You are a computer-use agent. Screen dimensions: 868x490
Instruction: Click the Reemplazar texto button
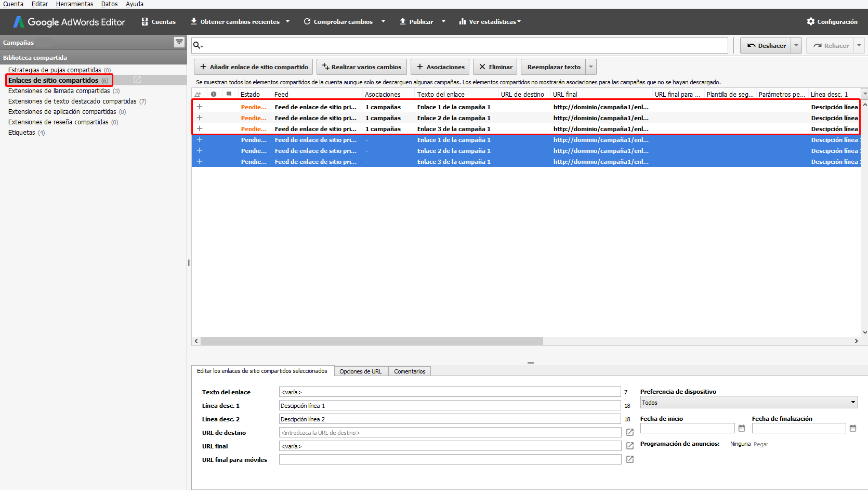(x=554, y=67)
